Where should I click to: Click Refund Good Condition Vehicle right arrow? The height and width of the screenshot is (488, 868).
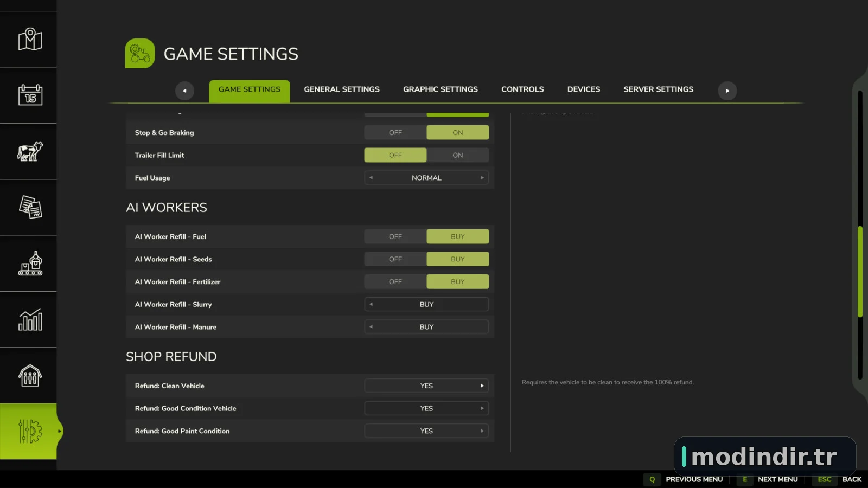[482, 408]
